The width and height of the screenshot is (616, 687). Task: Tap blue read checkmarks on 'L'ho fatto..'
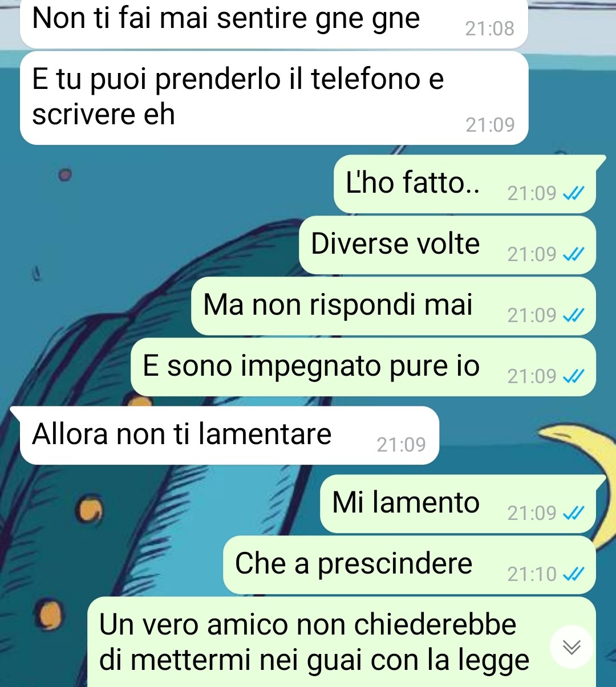573,194
